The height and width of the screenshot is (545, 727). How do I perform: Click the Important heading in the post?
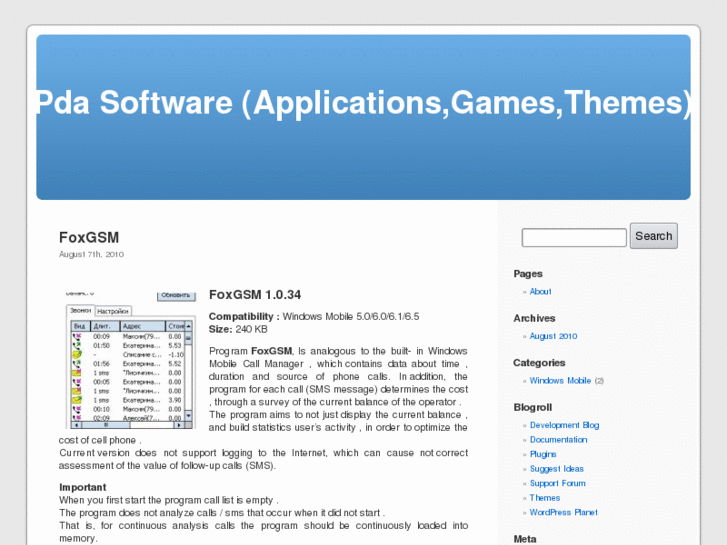click(x=83, y=487)
